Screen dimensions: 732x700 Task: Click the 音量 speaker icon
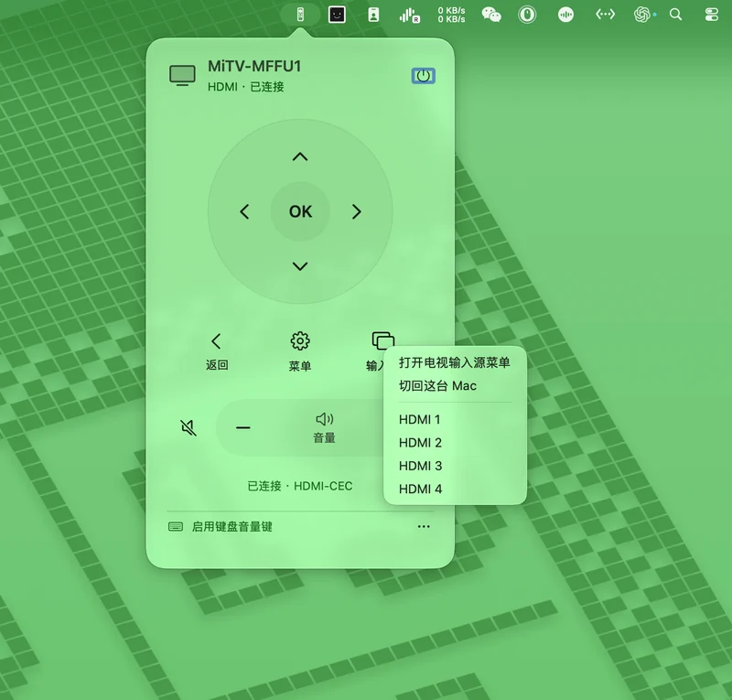[325, 419]
